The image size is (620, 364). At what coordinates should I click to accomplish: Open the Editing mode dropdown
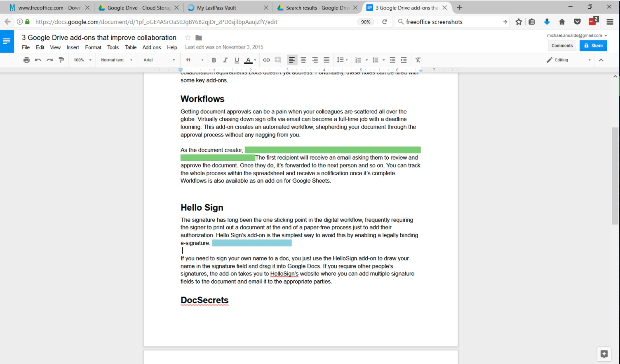coord(569,60)
